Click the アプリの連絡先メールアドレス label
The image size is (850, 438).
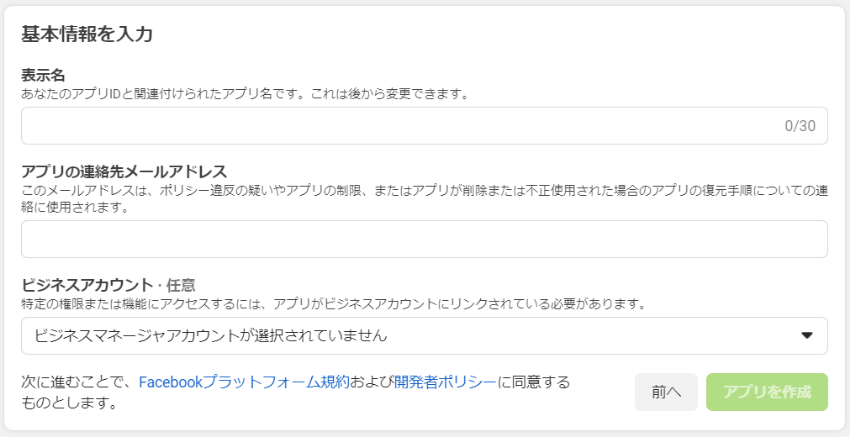click(x=124, y=172)
